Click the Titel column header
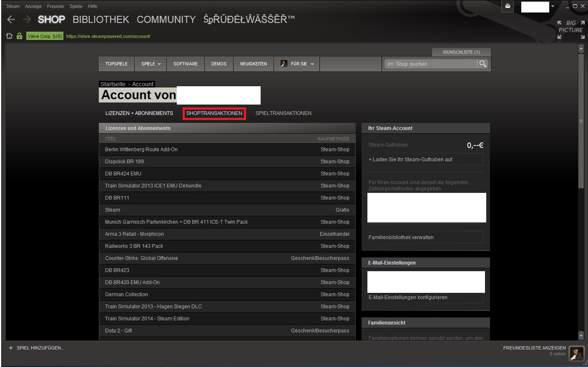The width and height of the screenshot is (588, 367). 111,139
